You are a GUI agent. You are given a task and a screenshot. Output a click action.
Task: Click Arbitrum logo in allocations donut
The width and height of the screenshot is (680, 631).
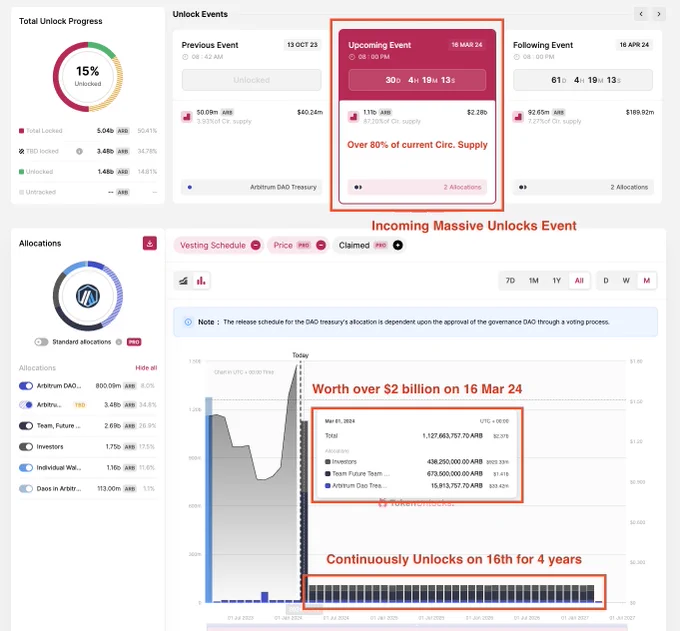pos(88,296)
